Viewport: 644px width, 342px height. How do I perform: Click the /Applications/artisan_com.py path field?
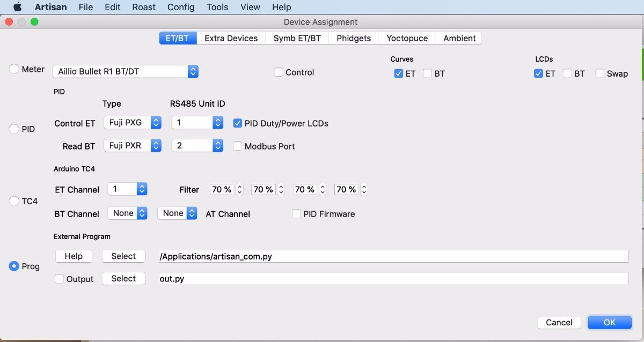coord(393,256)
